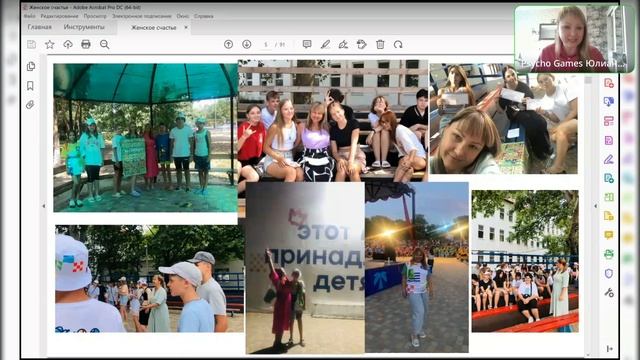640x360 pixels.
Task: Collapse the right tools pane arrow
Action: coord(595,206)
